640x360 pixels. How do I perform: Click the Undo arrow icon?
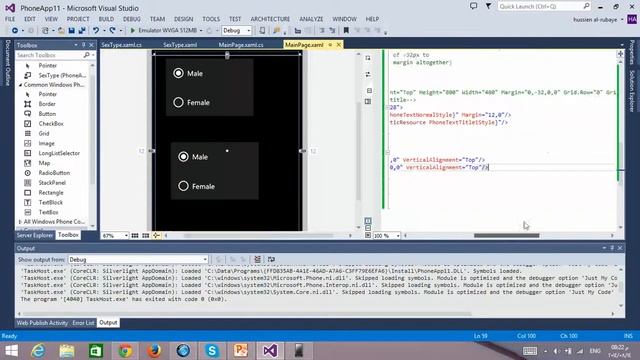tap(96, 31)
